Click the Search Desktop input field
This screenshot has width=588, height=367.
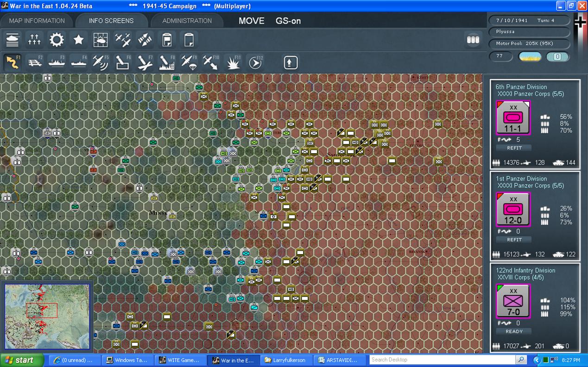coord(442,360)
